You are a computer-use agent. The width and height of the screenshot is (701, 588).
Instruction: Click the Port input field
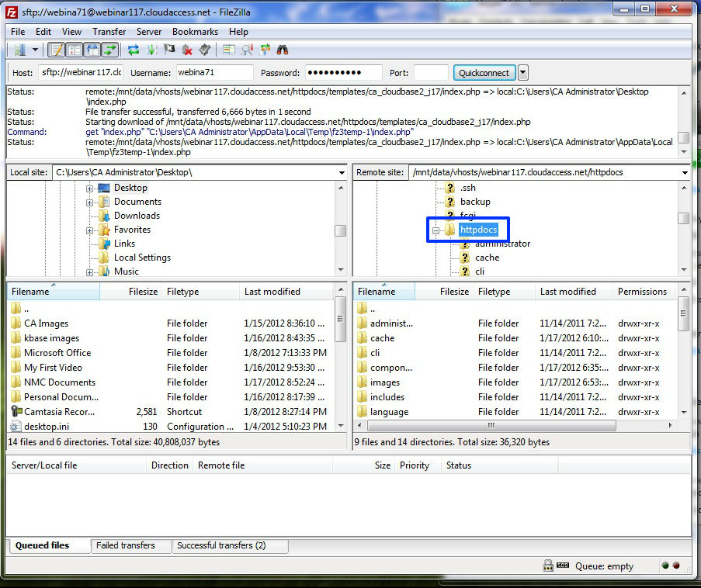tap(431, 72)
